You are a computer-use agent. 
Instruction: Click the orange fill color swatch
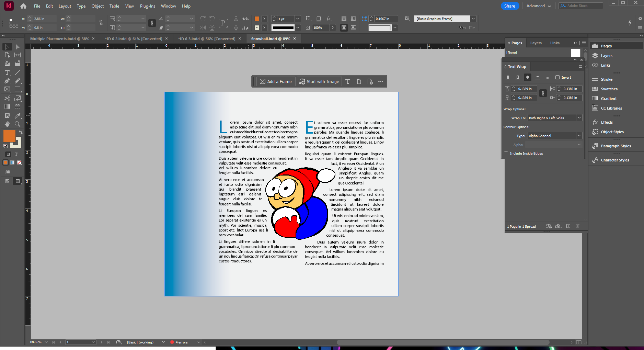point(9,136)
